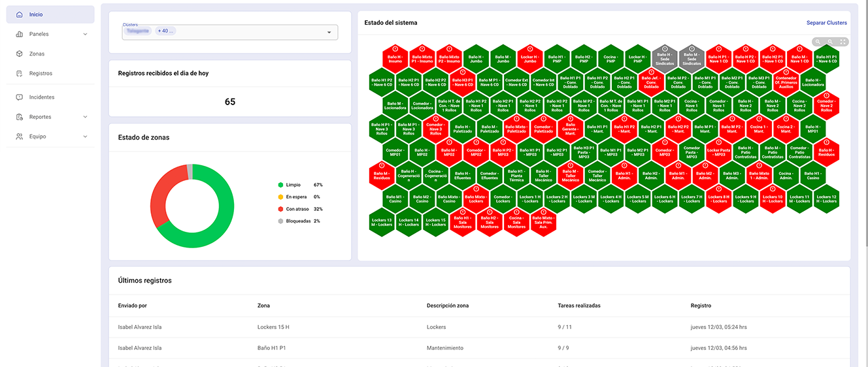868x367 pixels.
Task: Click alert icon on Lockers 10 H hexagon
Action: coord(773,189)
